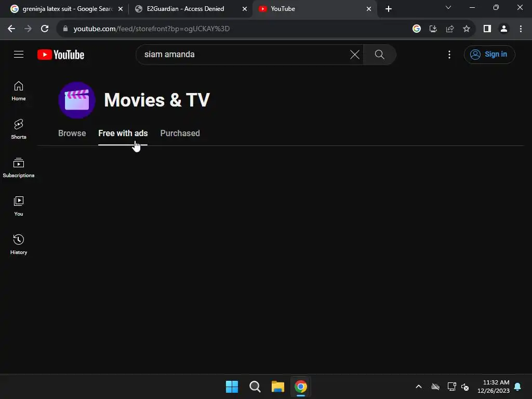Open the YouTube hamburger guide menu

(x=19, y=54)
